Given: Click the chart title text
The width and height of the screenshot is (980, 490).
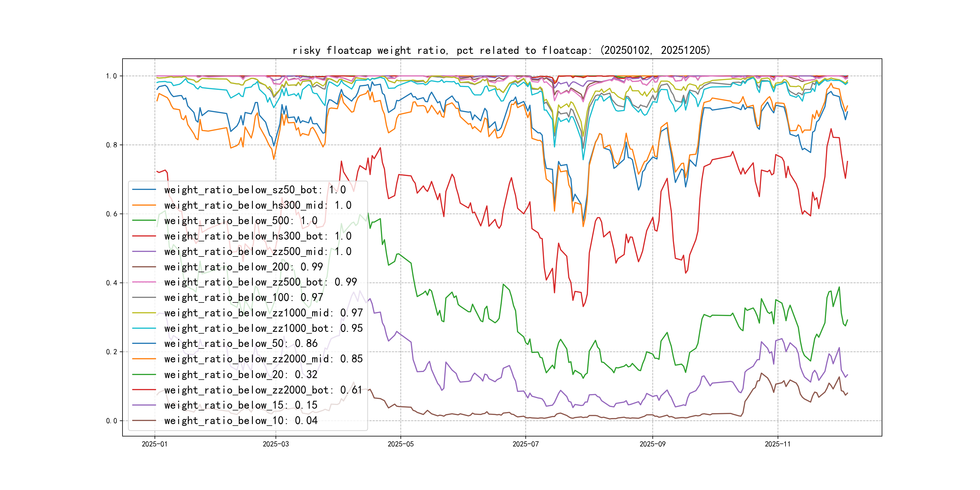Looking at the screenshot, I should pyautogui.click(x=501, y=51).
